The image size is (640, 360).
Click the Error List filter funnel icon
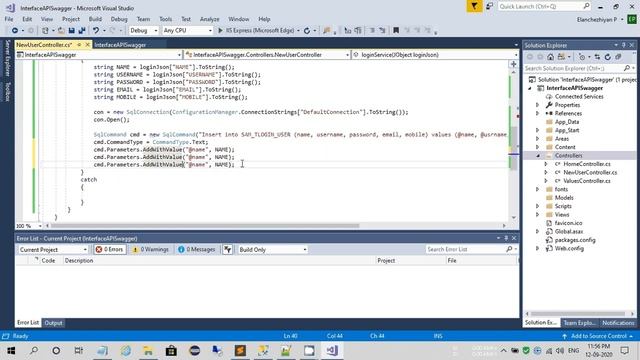point(227,249)
